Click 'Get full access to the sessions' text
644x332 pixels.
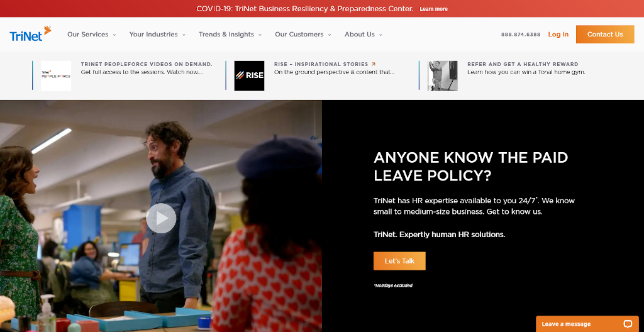coord(142,72)
